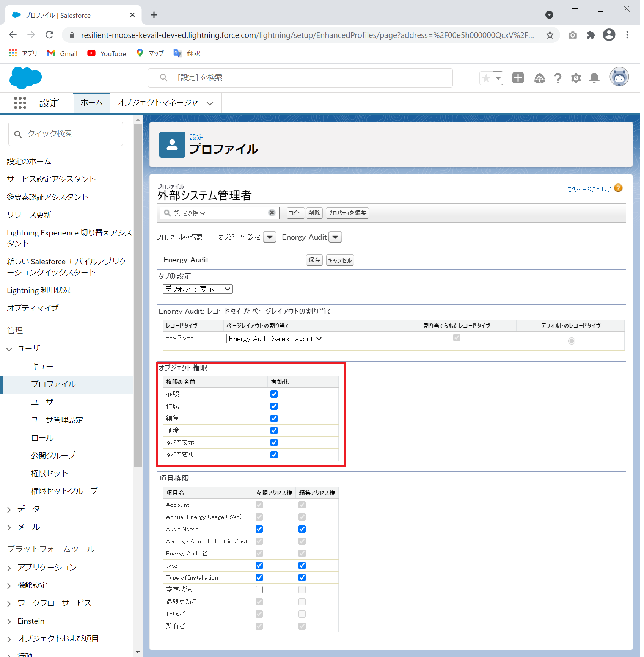Uncheck the 編集 object permission
Viewport: 644px width, 657px height.
pos(274,418)
